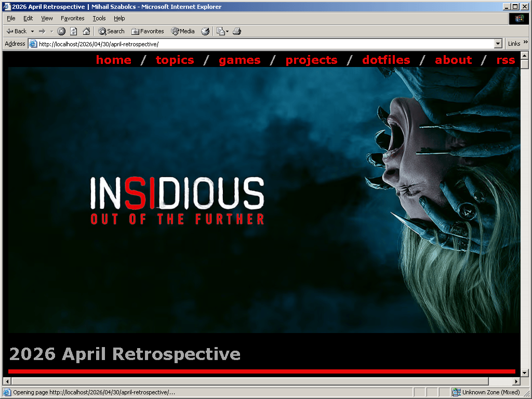Click the 'Unknown Zone (Mixed)' status text
Image resolution: width=532 pixels, height=399 pixels.
pyautogui.click(x=491, y=392)
